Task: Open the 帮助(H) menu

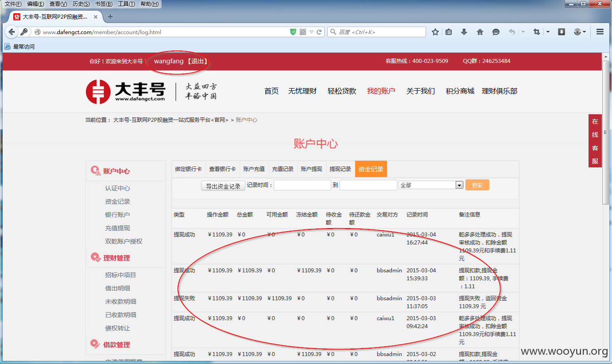Action: [149, 4]
